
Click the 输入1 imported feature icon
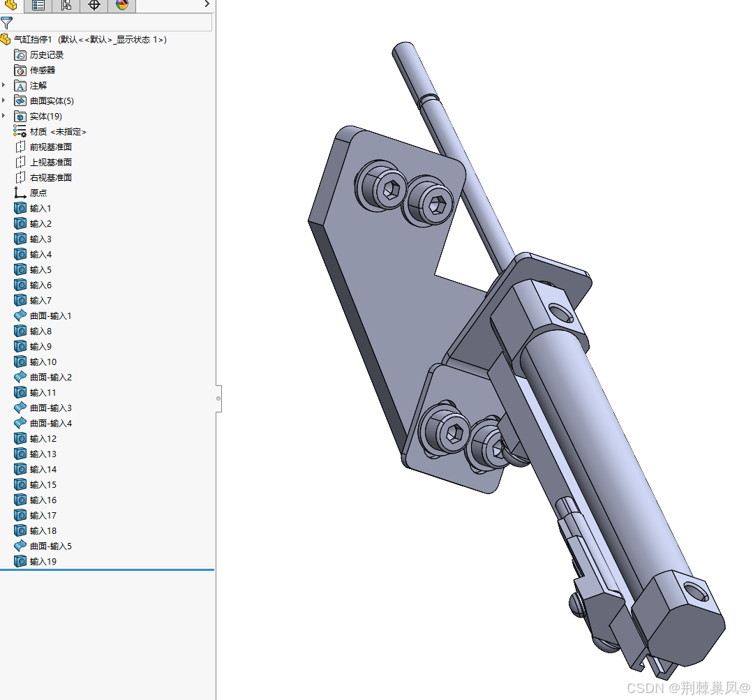20,209
